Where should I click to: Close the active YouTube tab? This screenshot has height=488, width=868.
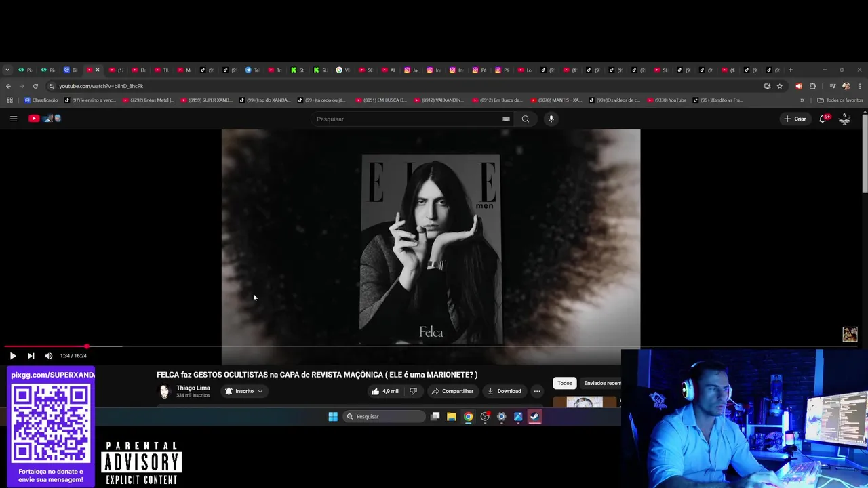(97, 70)
